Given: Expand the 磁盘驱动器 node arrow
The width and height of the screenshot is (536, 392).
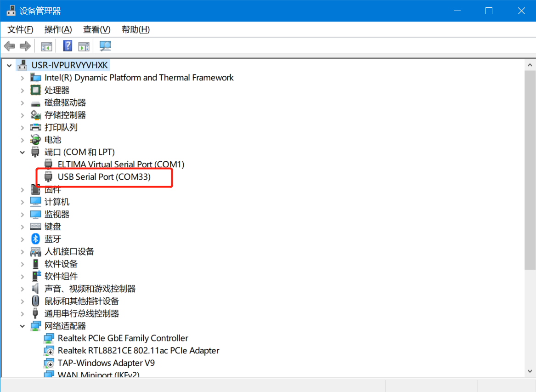Looking at the screenshot, I should [22, 102].
